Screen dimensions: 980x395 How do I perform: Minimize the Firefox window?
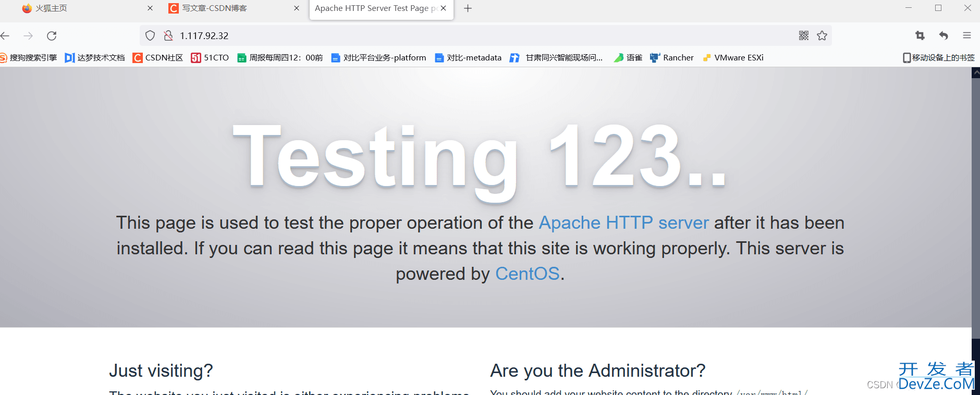[x=909, y=8]
